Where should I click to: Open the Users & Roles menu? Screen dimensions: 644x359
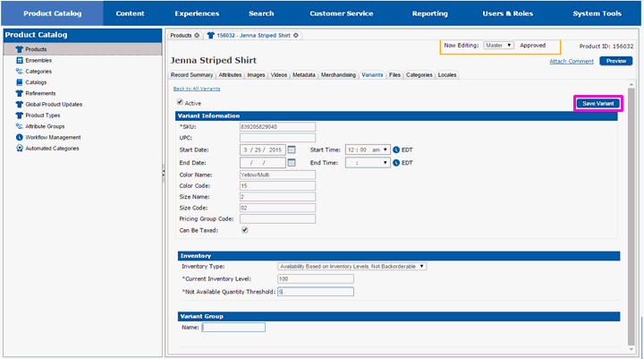tap(508, 13)
